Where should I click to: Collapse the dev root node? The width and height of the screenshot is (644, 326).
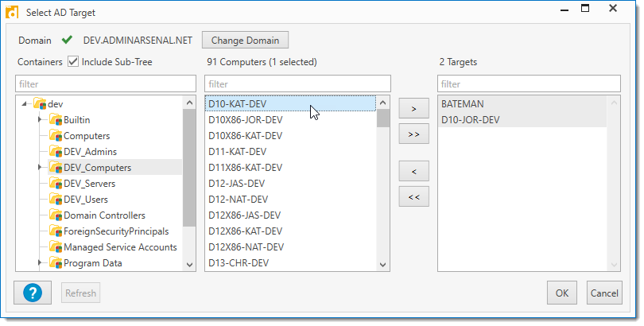(25, 104)
